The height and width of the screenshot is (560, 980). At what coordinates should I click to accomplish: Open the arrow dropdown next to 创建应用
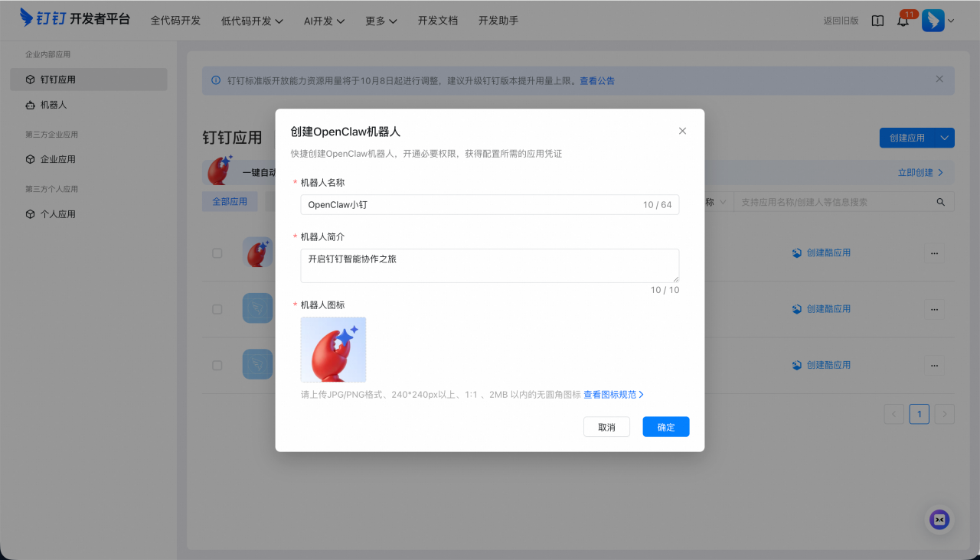coord(945,138)
